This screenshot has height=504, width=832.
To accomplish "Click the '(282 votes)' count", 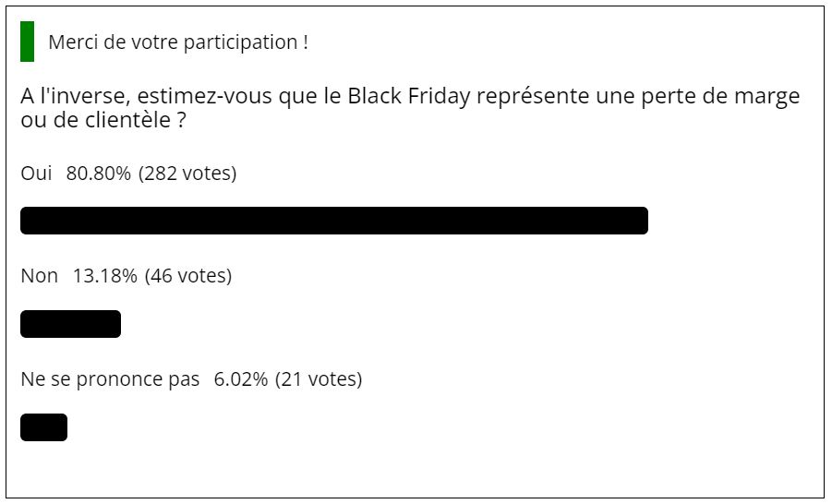I will pos(187,174).
